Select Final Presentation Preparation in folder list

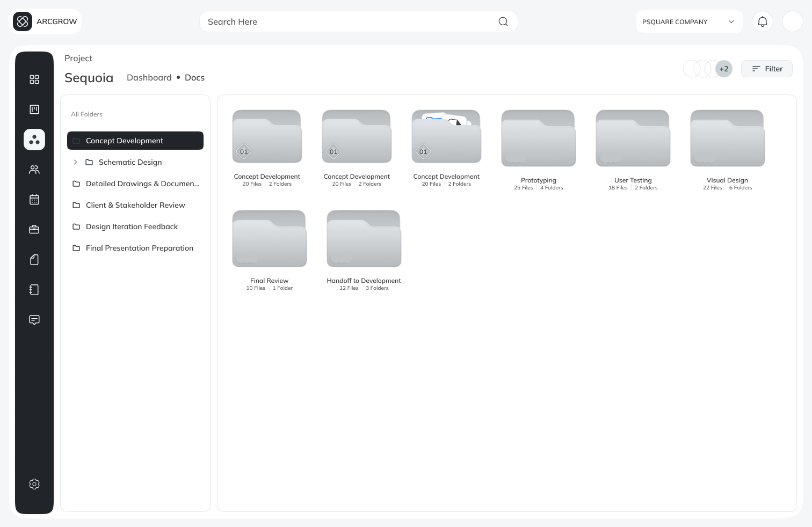139,248
